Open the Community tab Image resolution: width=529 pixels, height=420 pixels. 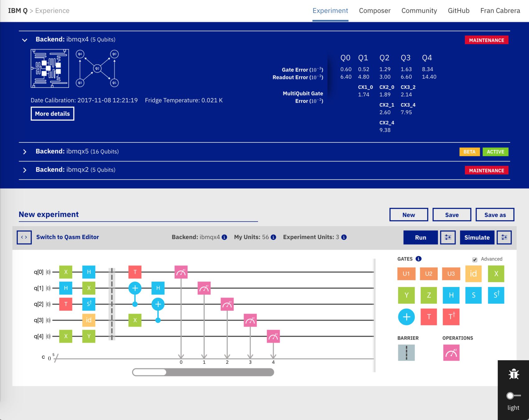(x=419, y=11)
